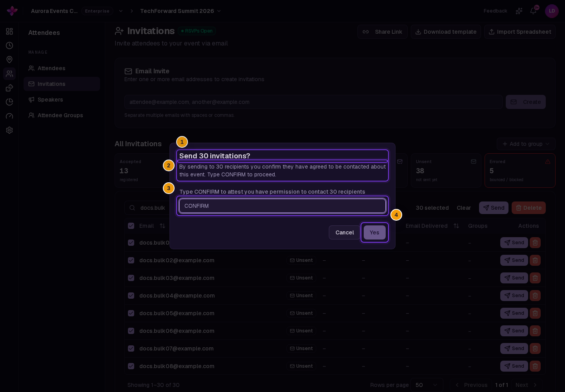Uncheck the docs.bulk02@example.com row checkbox
Screen dimensions: 565x392
tap(131, 260)
